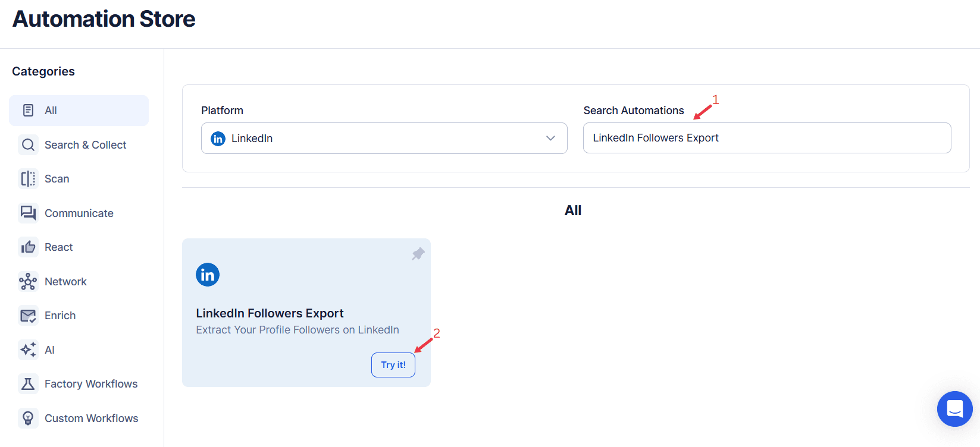Open the Communicate category icon

pos(28,213)
